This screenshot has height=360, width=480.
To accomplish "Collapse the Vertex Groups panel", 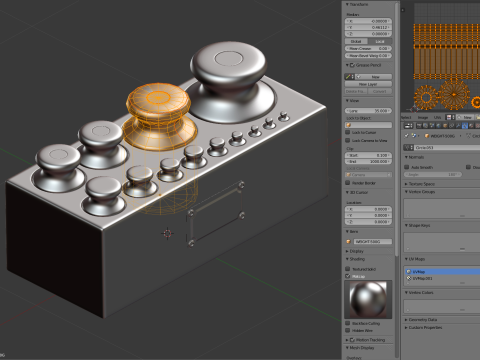I will (406, 192).
